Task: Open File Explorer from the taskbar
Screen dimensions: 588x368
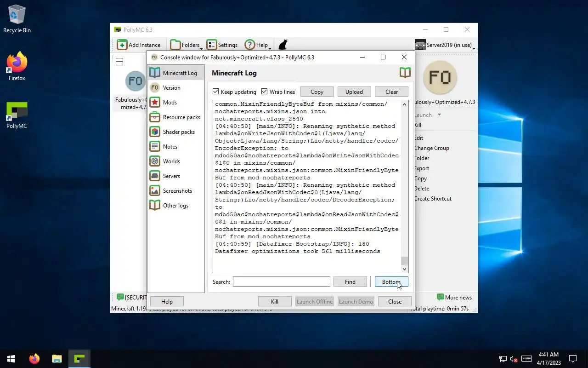Action: pyautogui.click(x=57, y=359)
